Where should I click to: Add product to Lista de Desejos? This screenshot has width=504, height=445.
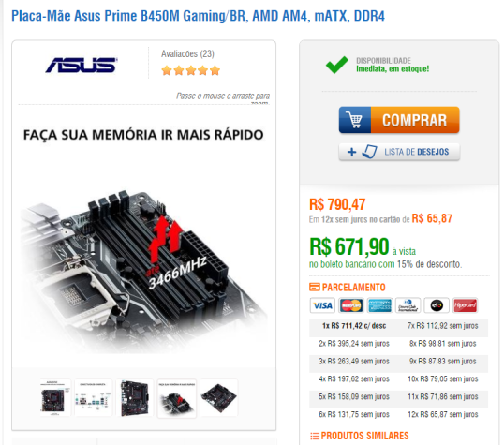click(x=399, y=152)
